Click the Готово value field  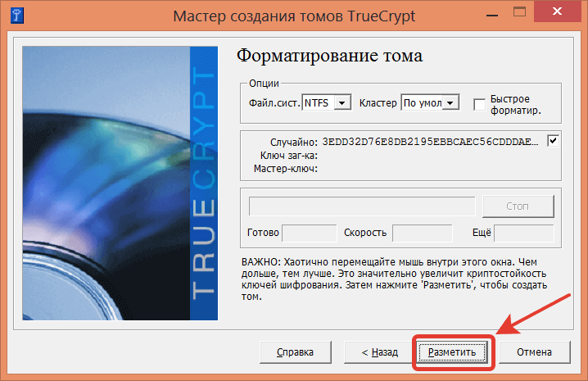point(309,233)
